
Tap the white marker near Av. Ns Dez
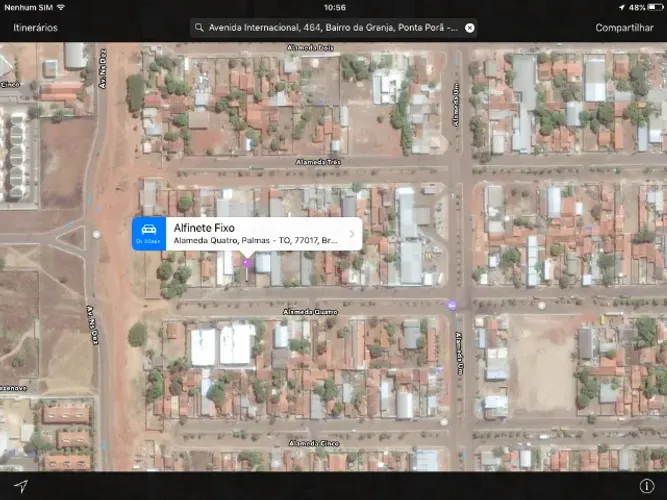coord(97,234)
